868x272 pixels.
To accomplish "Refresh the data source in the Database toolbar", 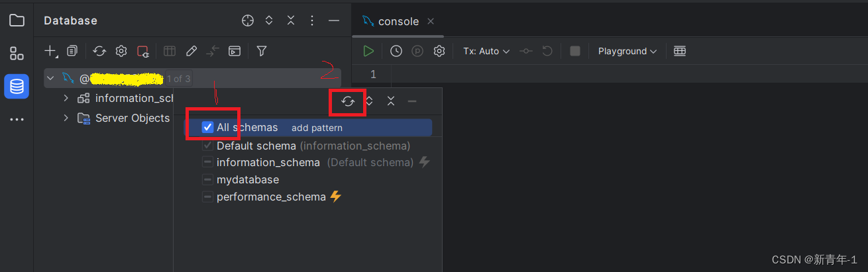I will (99, 51).
